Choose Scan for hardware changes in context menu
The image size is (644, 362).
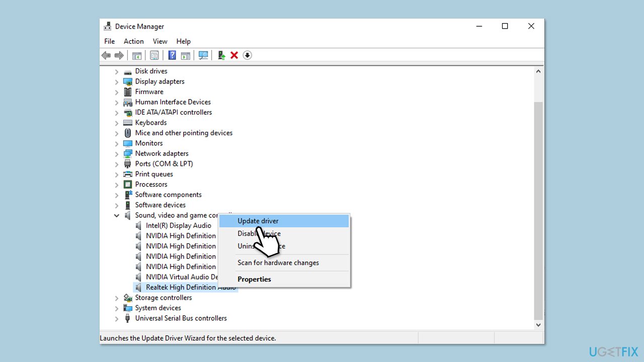coord(284,262)
